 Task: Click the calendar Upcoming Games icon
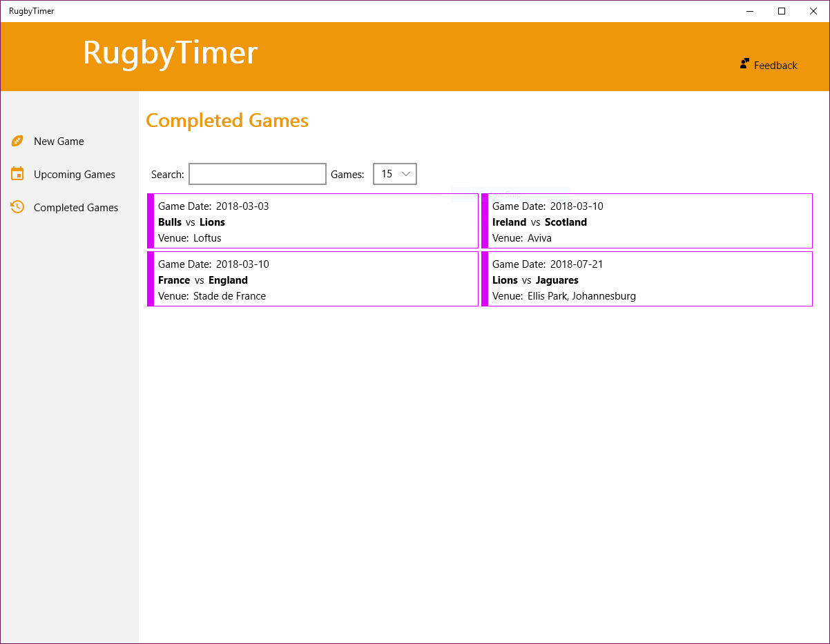tap(17, 174)
